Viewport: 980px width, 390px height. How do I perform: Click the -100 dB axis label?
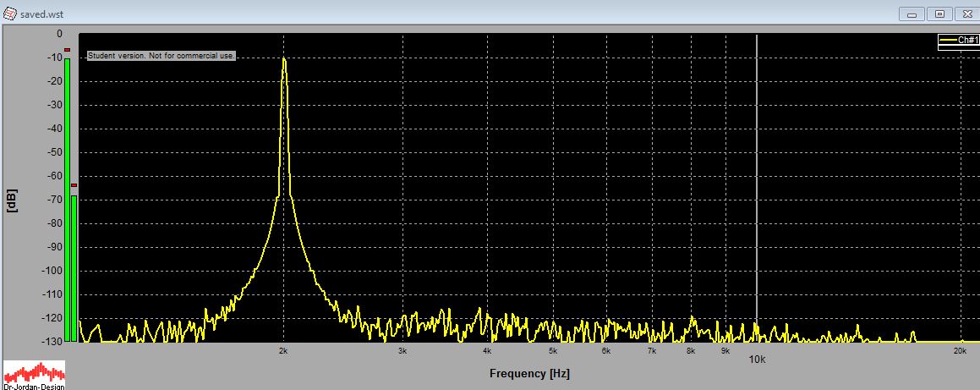pos(52,271)
